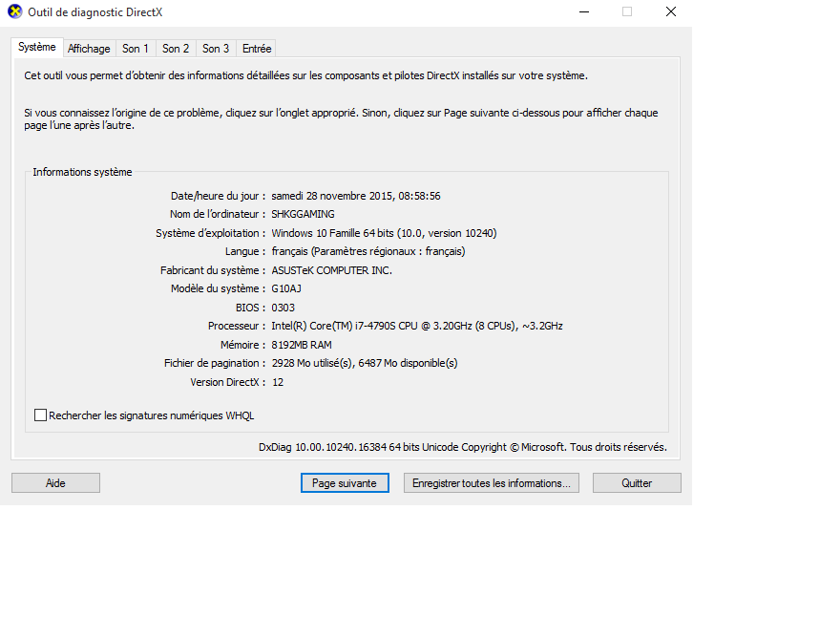The height and width of the screenshot is (617, 840).
Task: Click the Système d'exploitation label
Action: (211, 233)
